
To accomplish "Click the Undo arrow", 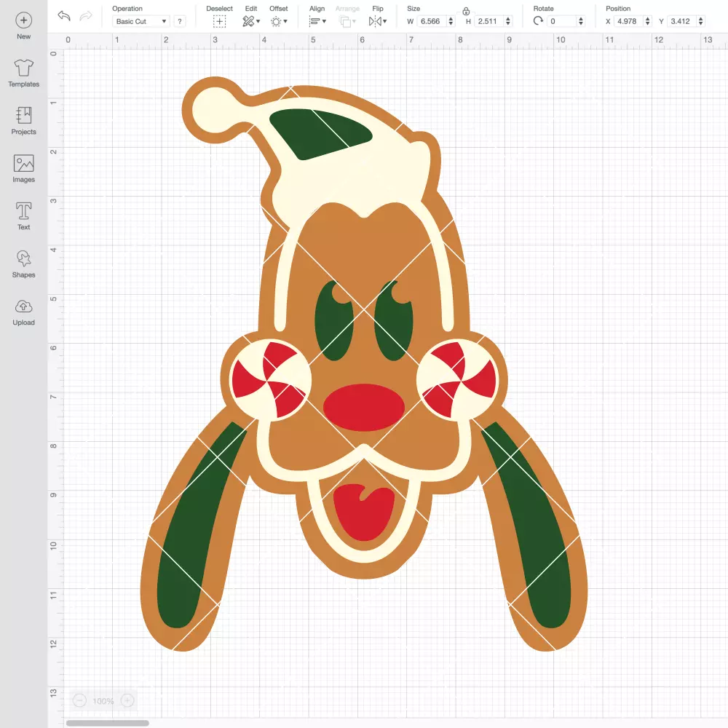I will [x=64, y=16].
